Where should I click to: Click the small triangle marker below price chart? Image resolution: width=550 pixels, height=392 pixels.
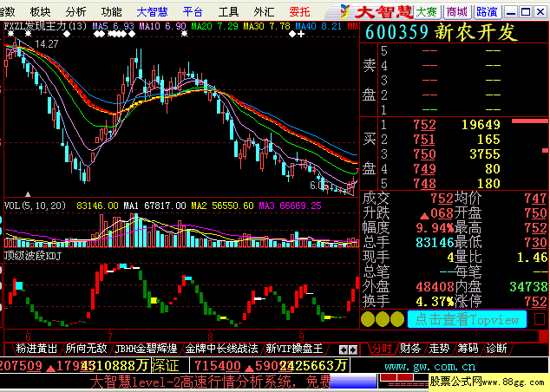(x=28, y=194)
